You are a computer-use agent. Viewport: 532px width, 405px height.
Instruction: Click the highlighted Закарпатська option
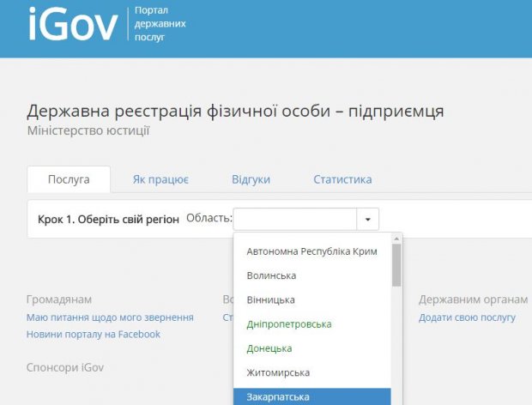tap(278, 396)
